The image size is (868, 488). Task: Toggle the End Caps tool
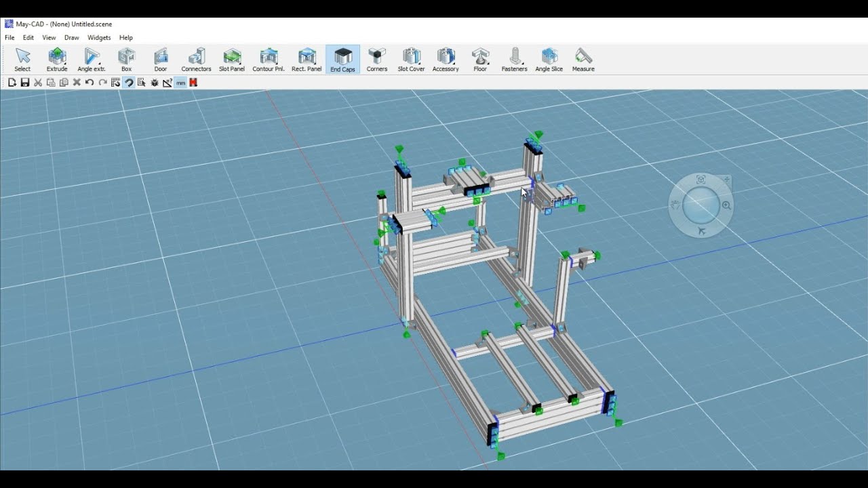click(x=343, y=60)
